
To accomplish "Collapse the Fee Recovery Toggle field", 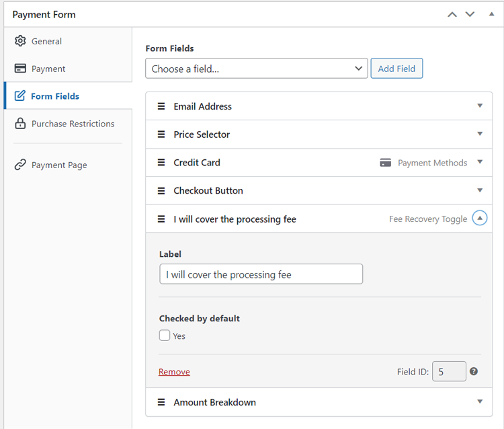I will pos(480,218).
